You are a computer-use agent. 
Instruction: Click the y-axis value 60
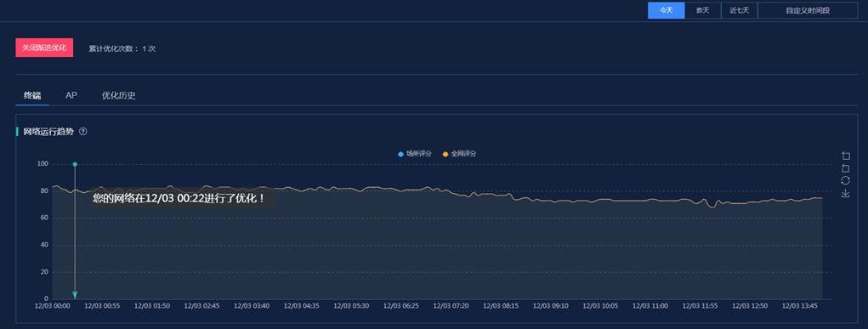pyautogui.click(x=44, y=218)
